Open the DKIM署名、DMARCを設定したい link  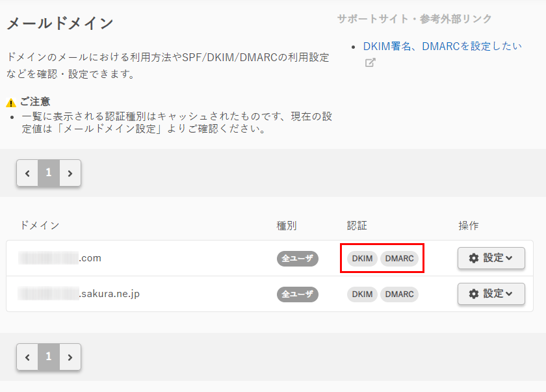[442, 46]
